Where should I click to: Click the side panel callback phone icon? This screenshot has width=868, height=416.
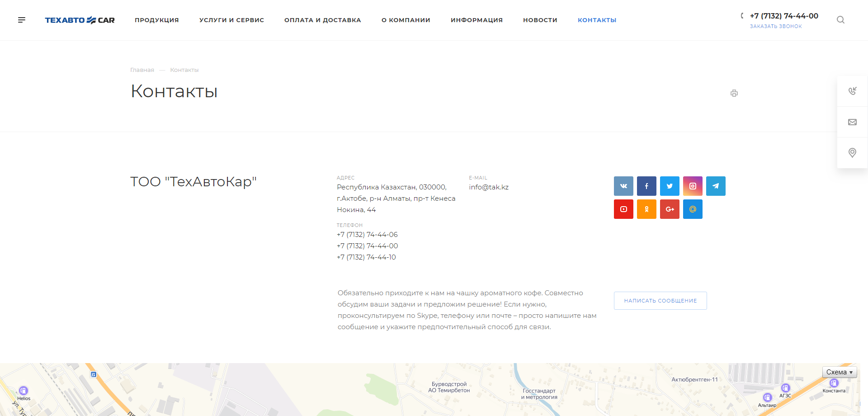click(x=852, y=91)
